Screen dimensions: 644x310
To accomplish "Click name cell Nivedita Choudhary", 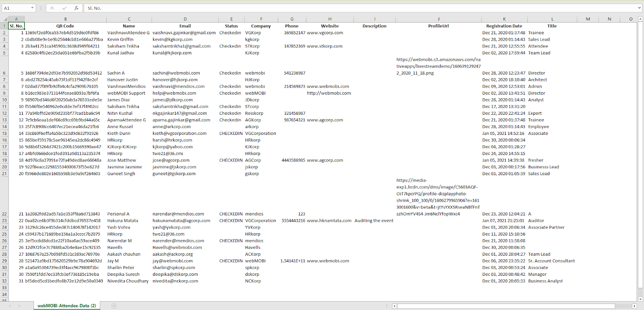I will coord(129,281).
